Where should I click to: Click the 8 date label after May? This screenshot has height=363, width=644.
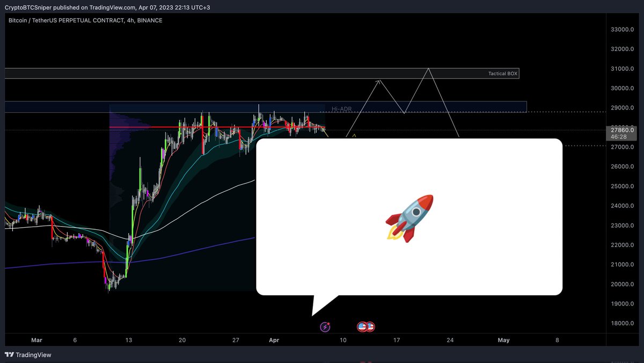pos(557,340)
